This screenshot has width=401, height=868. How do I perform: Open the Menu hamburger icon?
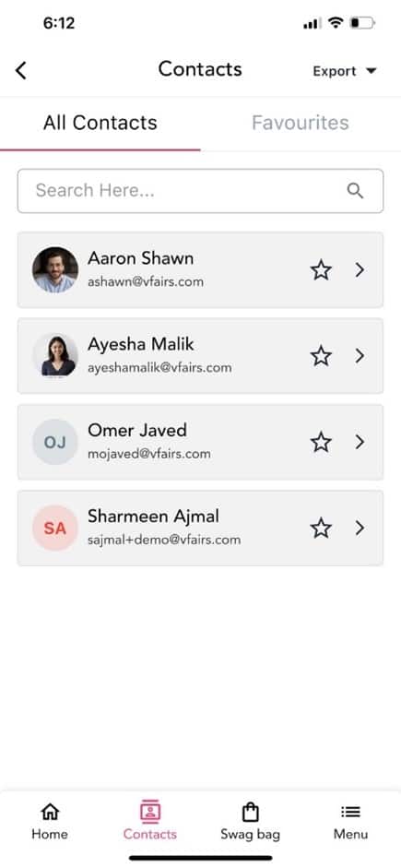[350, 812]
